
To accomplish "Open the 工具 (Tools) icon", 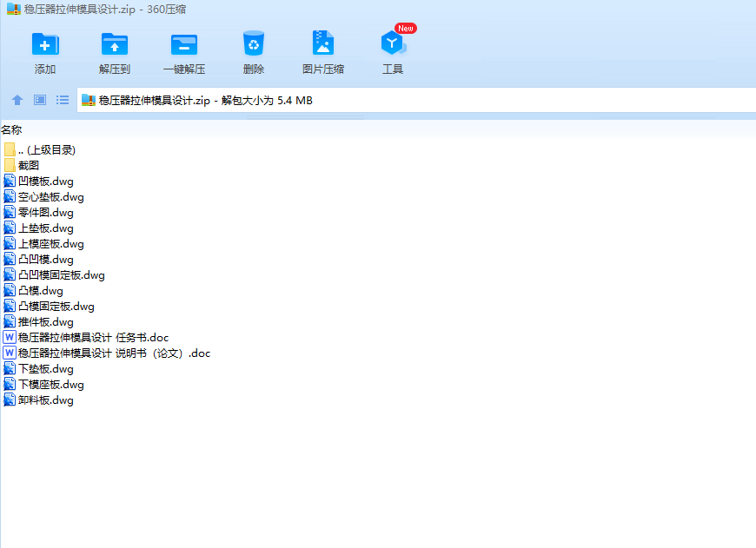I will (394, 43).
